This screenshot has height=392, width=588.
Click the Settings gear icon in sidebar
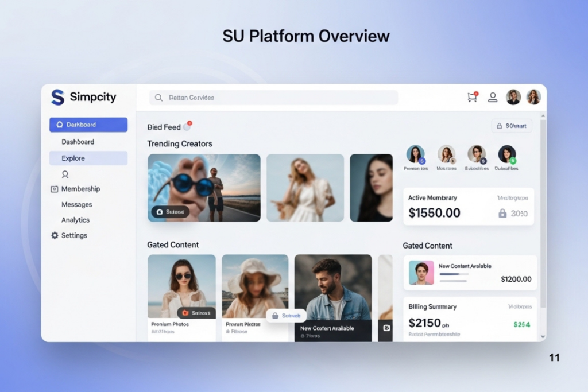tap(55, 235)
